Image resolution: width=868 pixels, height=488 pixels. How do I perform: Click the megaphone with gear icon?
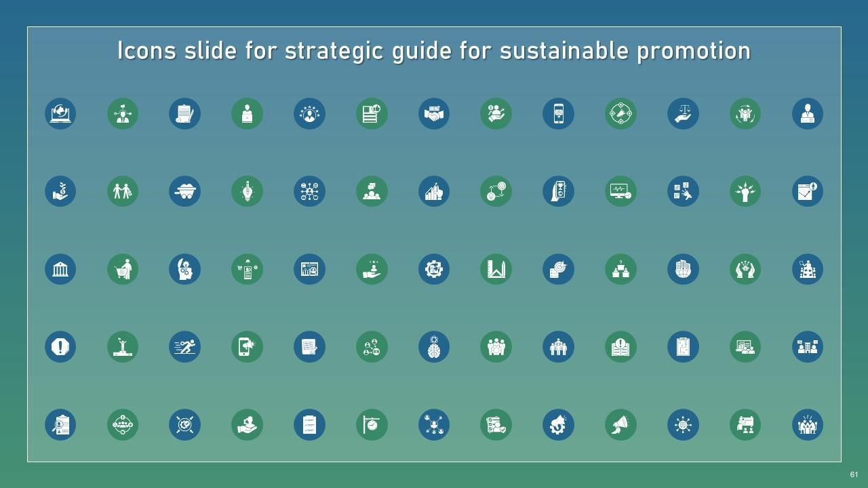point(558,425)
